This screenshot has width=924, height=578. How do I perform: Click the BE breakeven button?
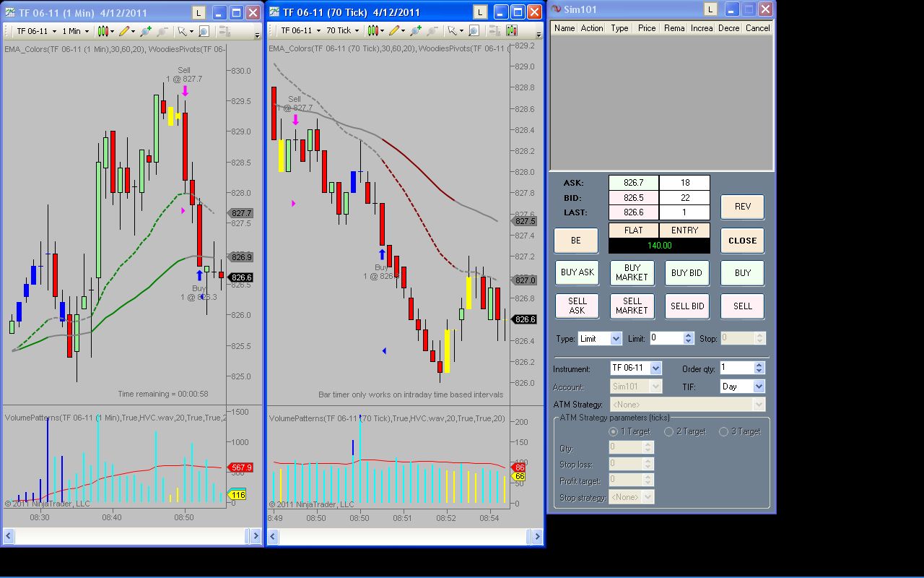(575, 241)
